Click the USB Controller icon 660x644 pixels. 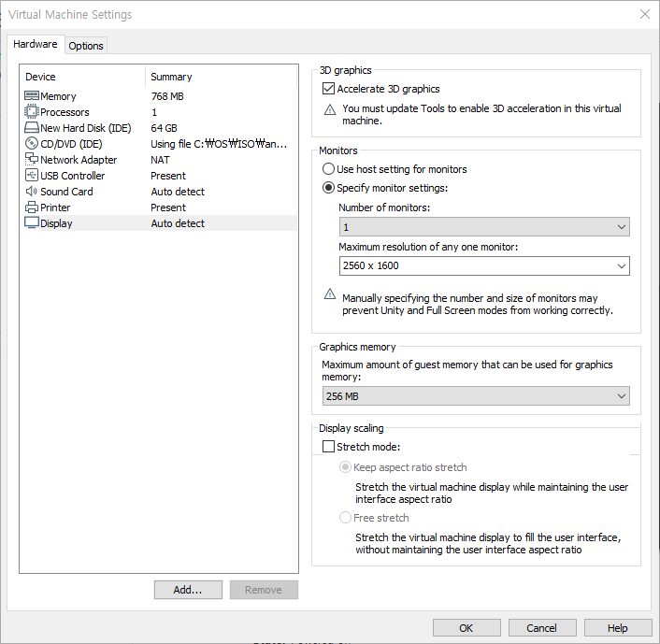click(32, 175)
